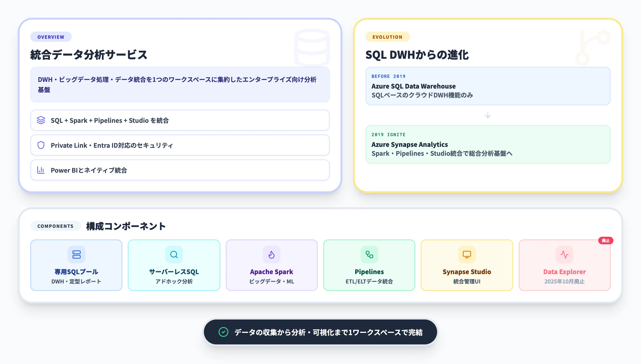Click the OVERVIEW badge

[x=51, y=37]
